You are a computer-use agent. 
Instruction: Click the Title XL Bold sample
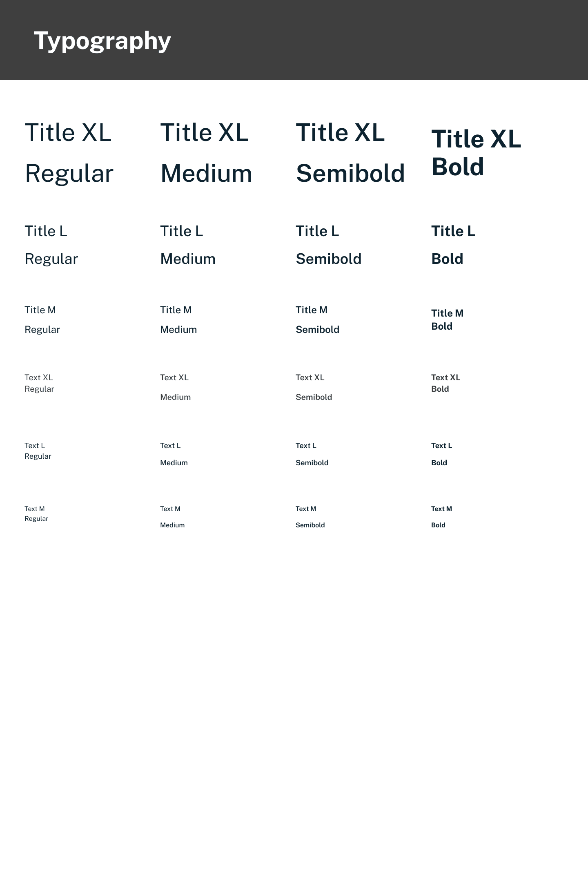[x=476, y=153]
